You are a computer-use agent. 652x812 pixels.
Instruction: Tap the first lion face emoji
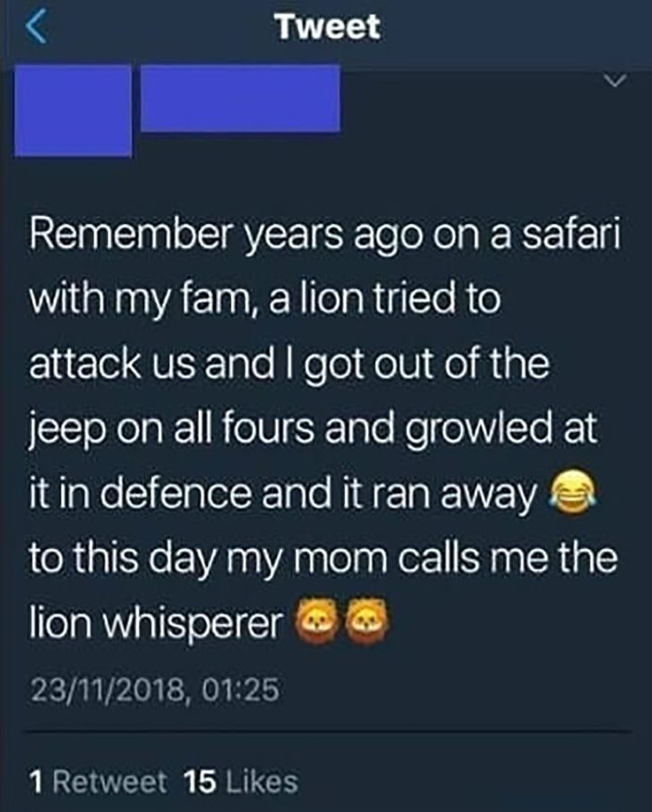coord(316,620)
